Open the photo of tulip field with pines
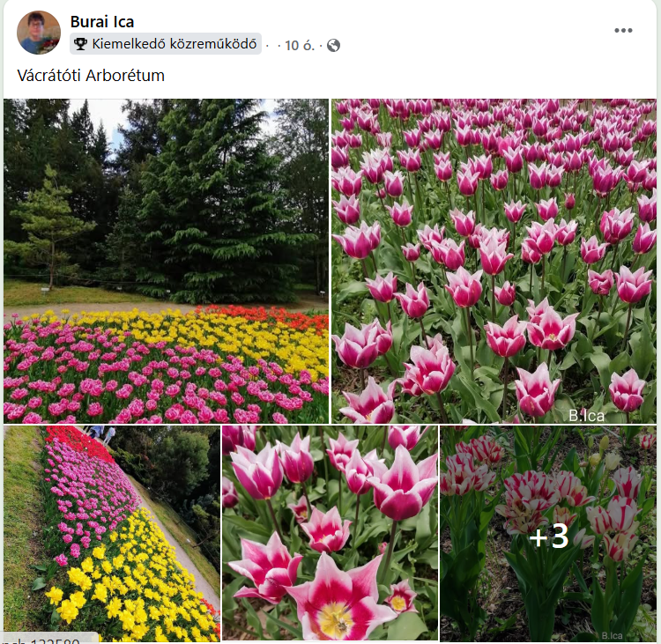The height and width of the screenshot is (644, 661). pos(166,261)
